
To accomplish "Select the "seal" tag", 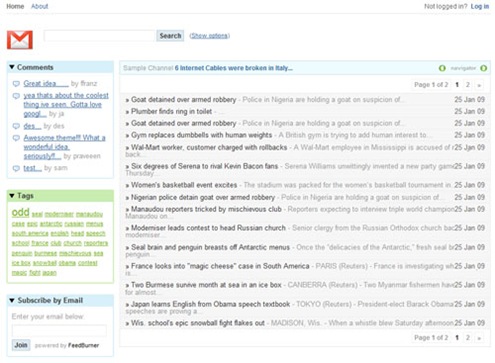I will [37, 214].
